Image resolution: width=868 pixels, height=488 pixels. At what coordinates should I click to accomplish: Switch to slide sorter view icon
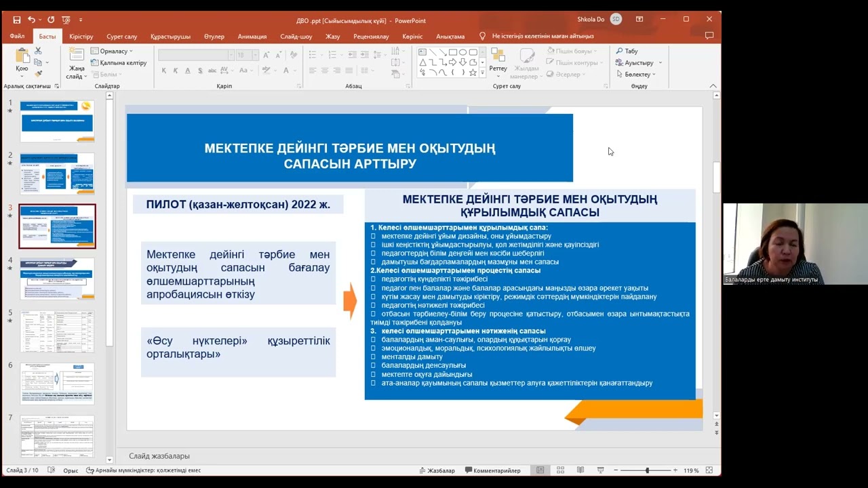coord(560,470)
